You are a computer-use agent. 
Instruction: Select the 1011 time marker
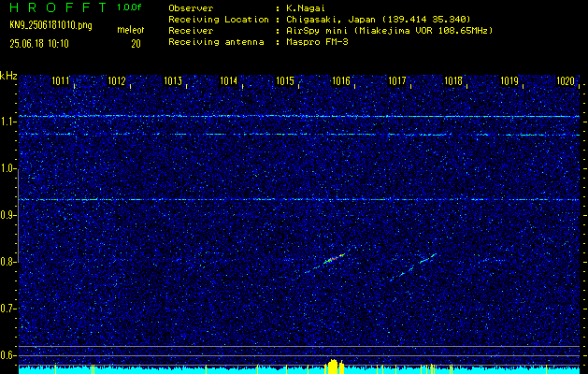click(61, 80)
